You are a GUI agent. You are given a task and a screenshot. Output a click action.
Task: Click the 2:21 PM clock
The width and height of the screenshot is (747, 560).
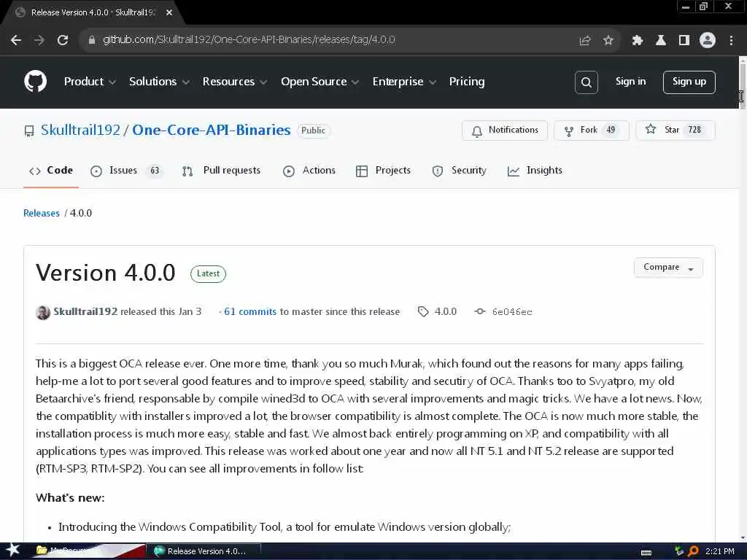point(719,551)
